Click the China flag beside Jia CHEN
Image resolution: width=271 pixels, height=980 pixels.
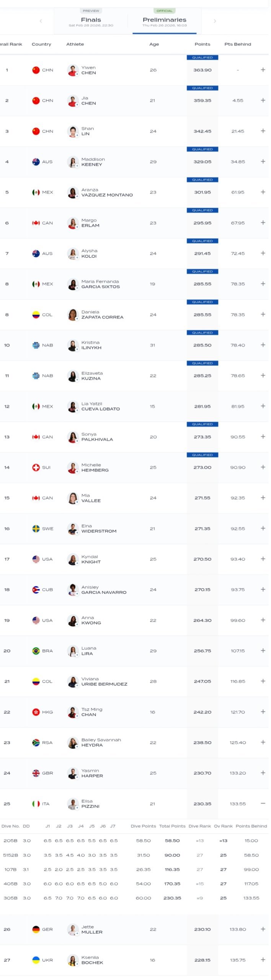pos(36,101)
